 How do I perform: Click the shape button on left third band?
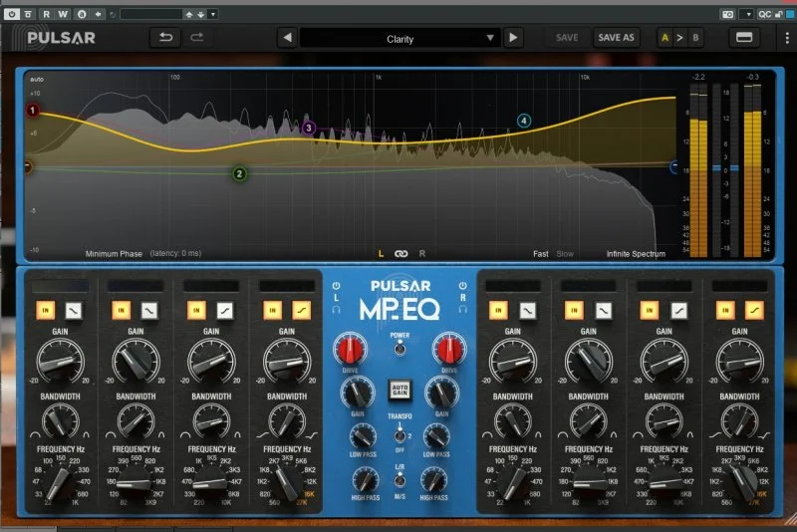225,310
